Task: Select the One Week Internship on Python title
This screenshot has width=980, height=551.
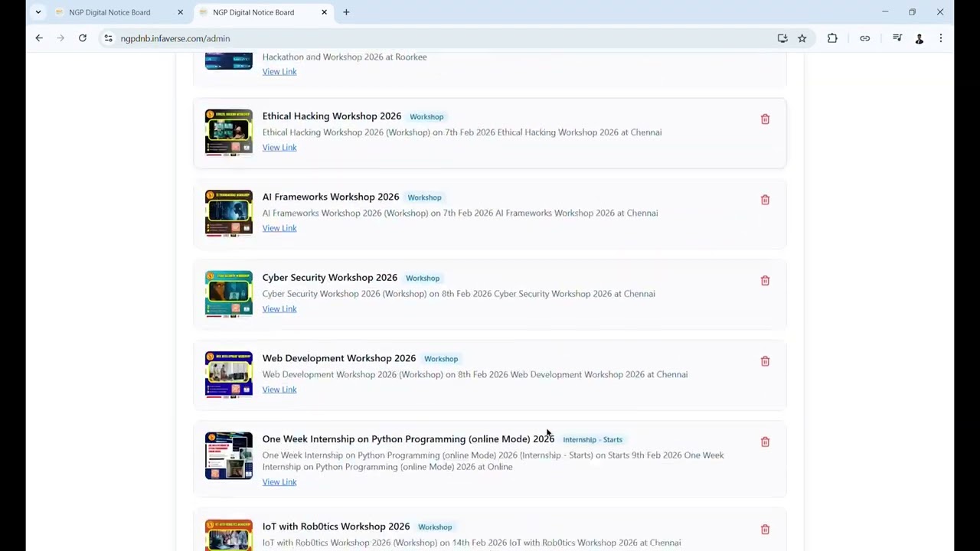Action: 408,439
